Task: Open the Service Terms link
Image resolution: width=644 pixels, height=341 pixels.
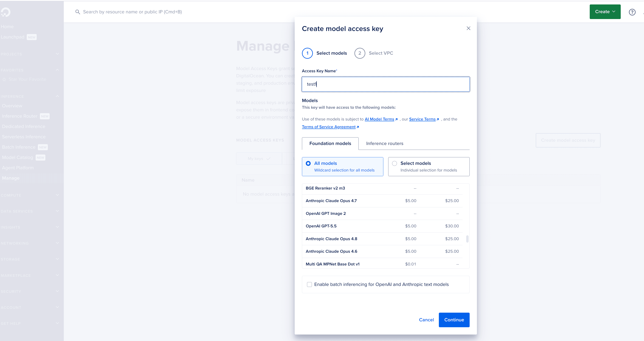Action: [424, 119]
